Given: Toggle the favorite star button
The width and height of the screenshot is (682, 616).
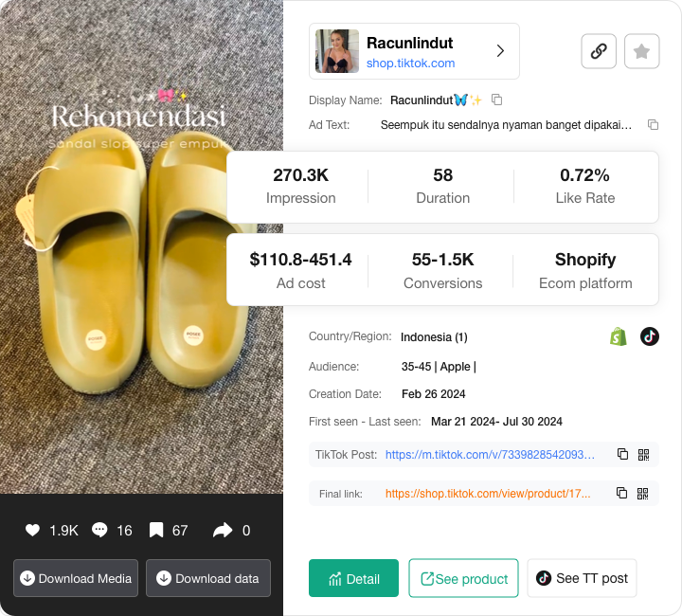Looking at the screenshot, I should pos(641,51).
